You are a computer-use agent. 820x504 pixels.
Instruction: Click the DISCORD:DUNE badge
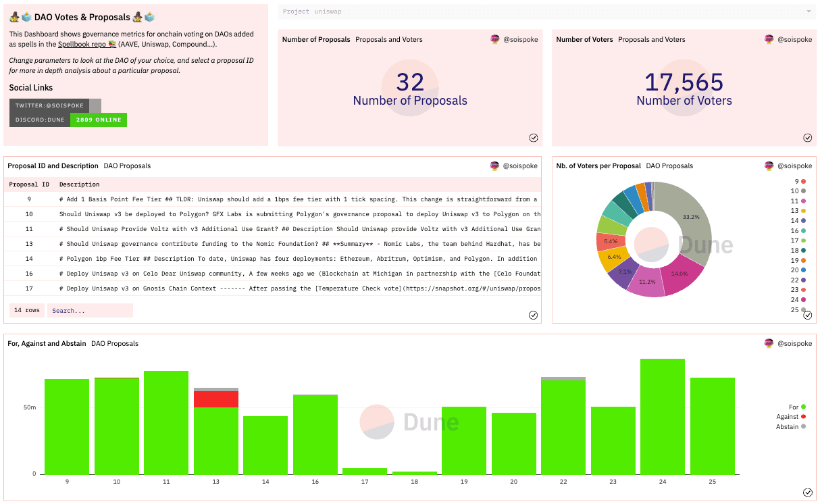(40, 120)
